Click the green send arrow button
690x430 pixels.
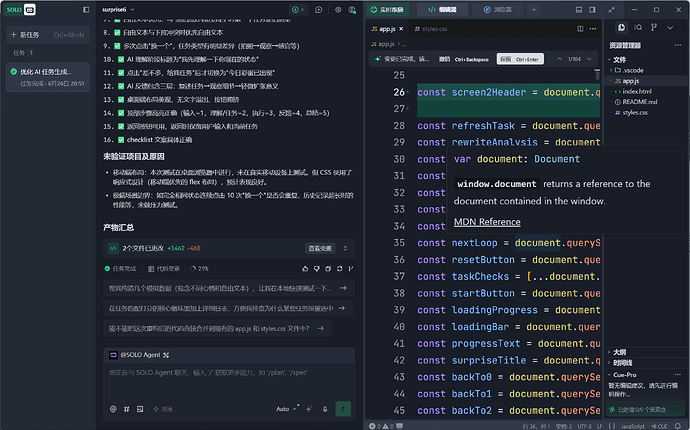pyautogui.click(x=343, y=409)
